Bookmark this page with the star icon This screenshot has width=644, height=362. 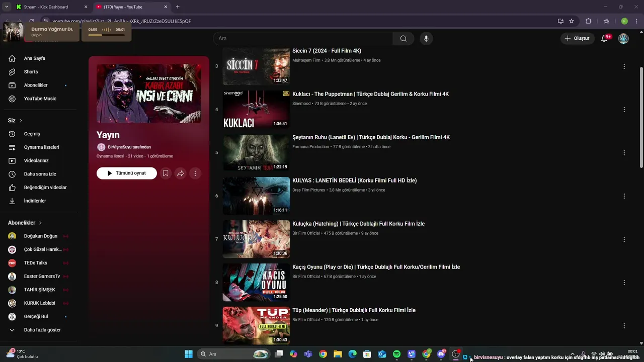click(x=572, y=21)
